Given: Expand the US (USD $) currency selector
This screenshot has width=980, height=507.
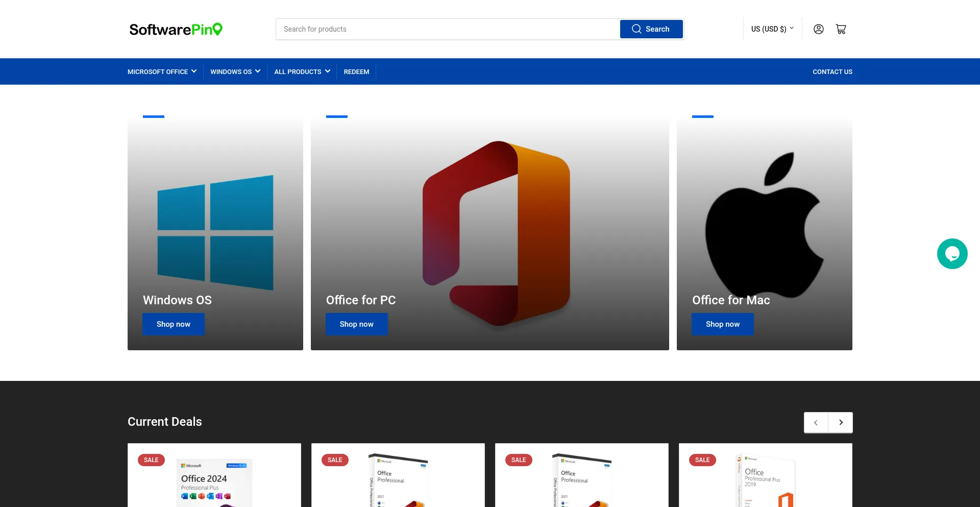Looking at the screenshot, I should [x=772, y=29].
